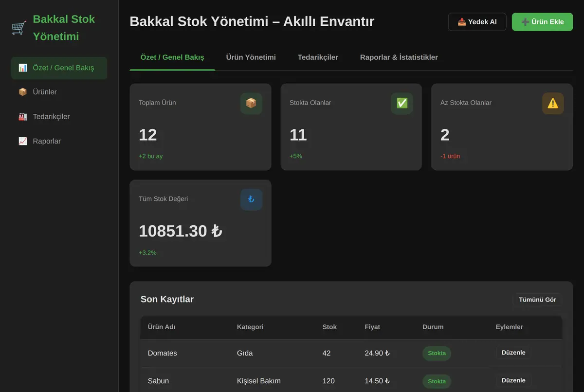Image resolution: width=584 pixels, height=392 pixels.
Task: Select the Özet / Genel Bakış tab
Action: [172, 57]
